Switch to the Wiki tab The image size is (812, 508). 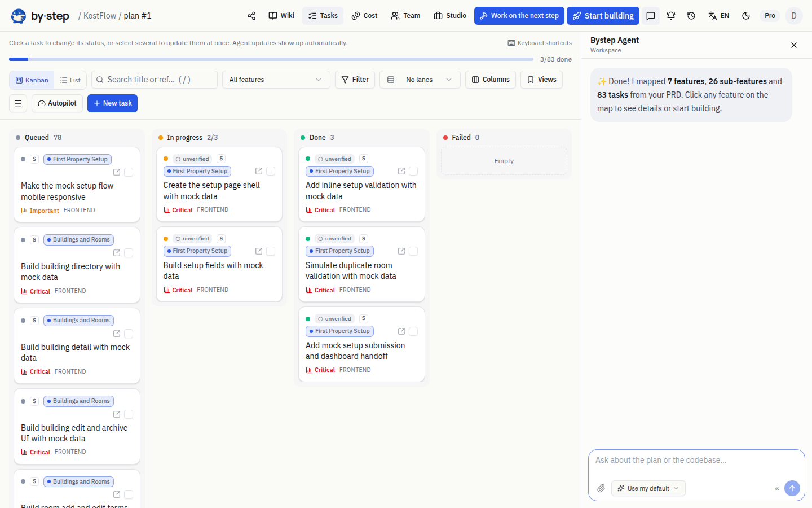[x=281, y=16]
